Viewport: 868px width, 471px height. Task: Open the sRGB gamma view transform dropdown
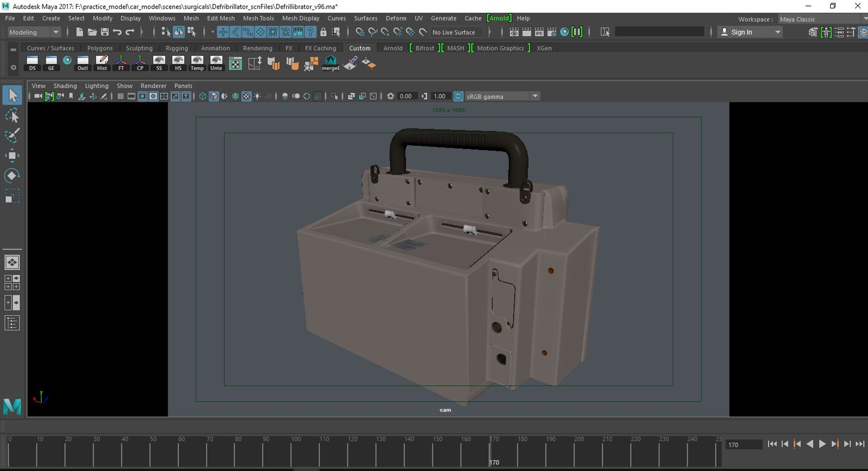pyautogui.click(x=502, y=96)
